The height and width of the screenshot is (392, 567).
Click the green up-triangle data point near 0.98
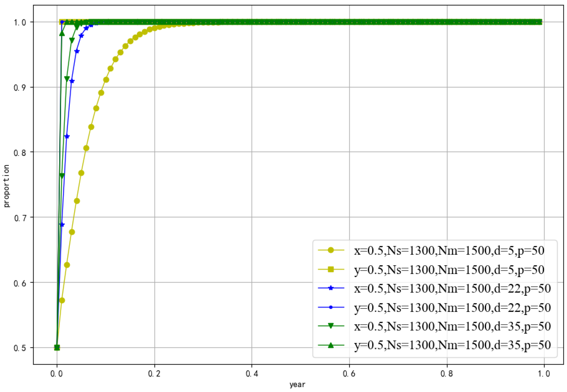[x=62, y=33]
